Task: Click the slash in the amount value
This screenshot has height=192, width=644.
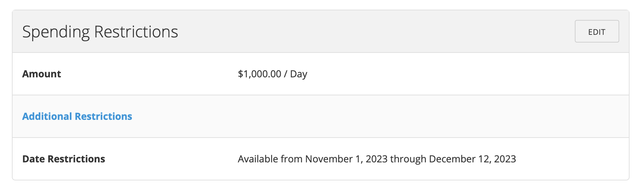Action: 285,74
